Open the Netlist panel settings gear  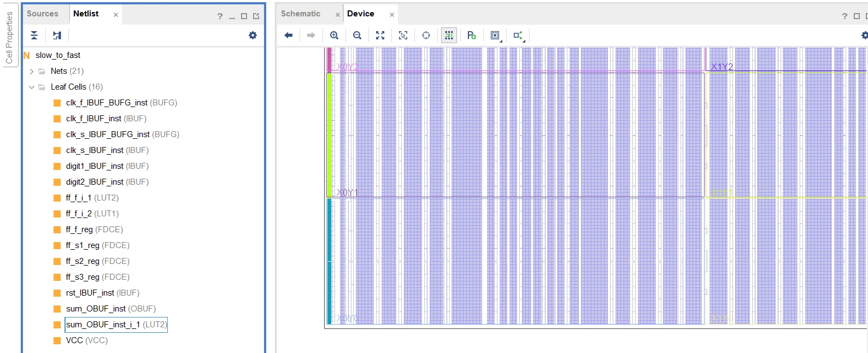[253, 36]
